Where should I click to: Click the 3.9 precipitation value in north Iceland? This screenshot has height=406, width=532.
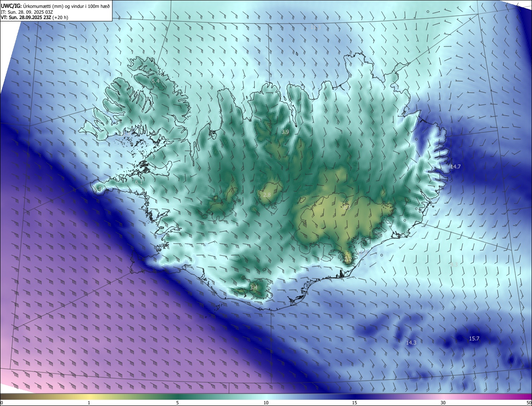point(285,132)
